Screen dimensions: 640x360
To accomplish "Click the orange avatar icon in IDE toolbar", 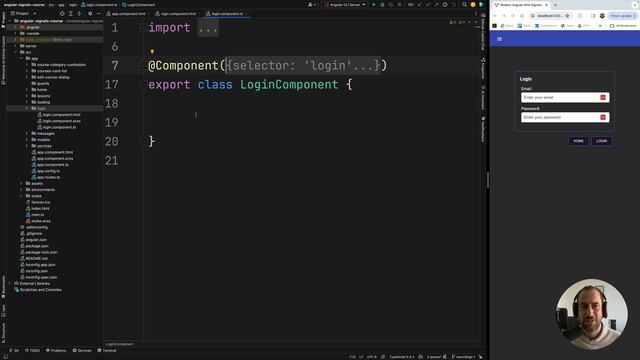I will click(x=473, y=4).
